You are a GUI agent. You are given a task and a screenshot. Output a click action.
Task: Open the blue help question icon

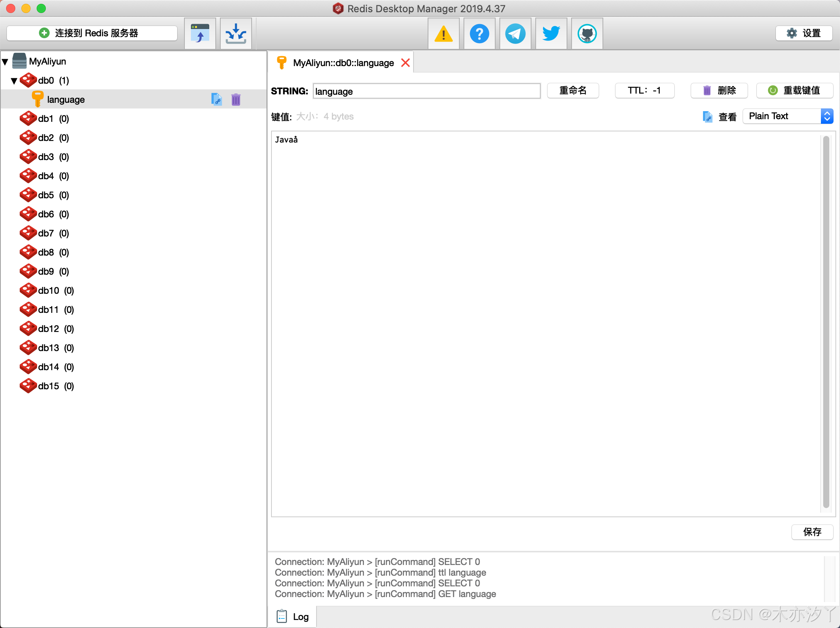pos(479,34)
